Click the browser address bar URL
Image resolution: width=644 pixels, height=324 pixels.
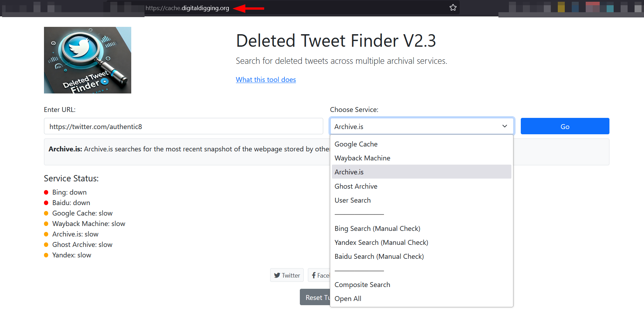(187, 8)
